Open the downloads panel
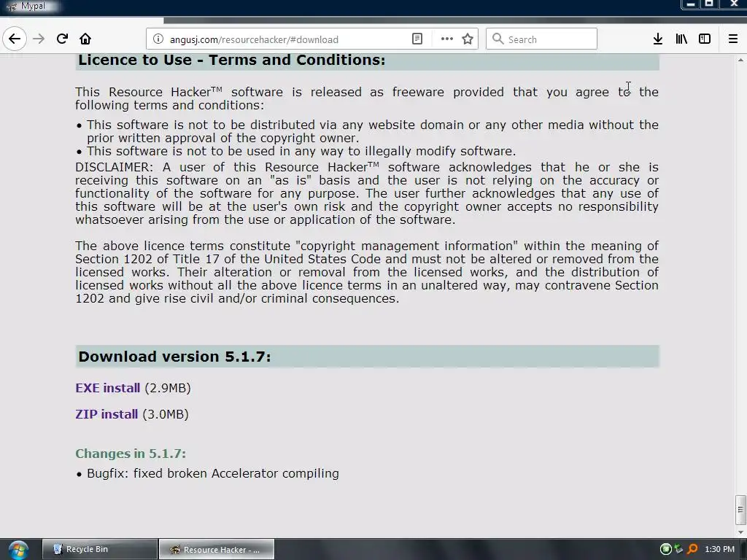Image resolution: width=747 pixels, height=560 pixels. (658, 39)
